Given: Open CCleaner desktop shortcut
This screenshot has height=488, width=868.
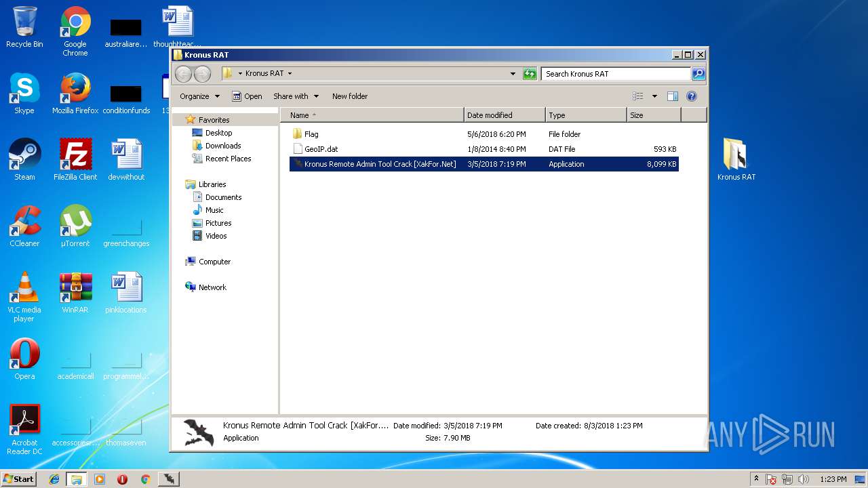Looking at the screenshot, I should click(x=24, y=226).
